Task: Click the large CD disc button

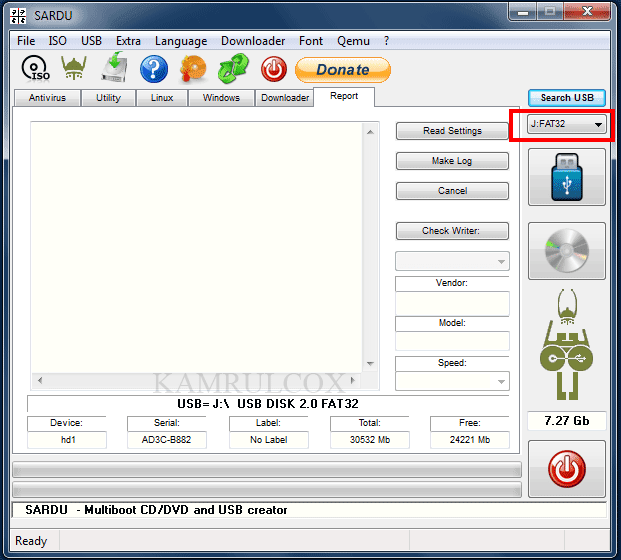Action: click(x=567, y=251)
